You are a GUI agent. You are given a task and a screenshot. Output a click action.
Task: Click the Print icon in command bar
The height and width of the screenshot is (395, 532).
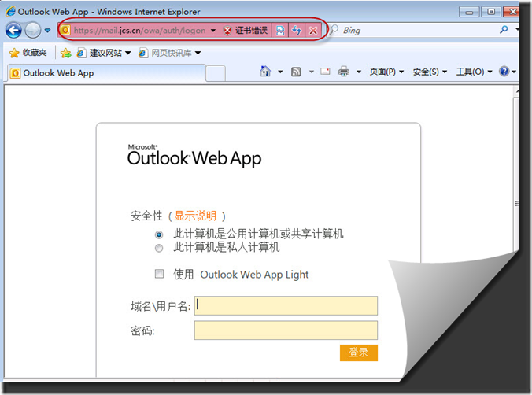coord(344,72)
